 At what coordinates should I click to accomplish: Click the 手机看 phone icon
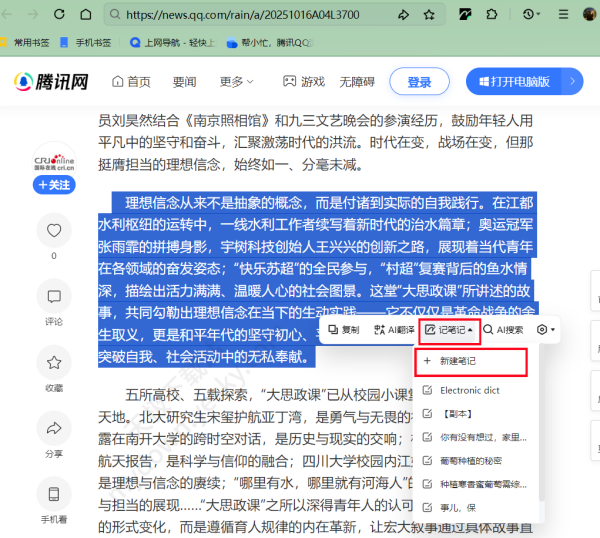54,494
